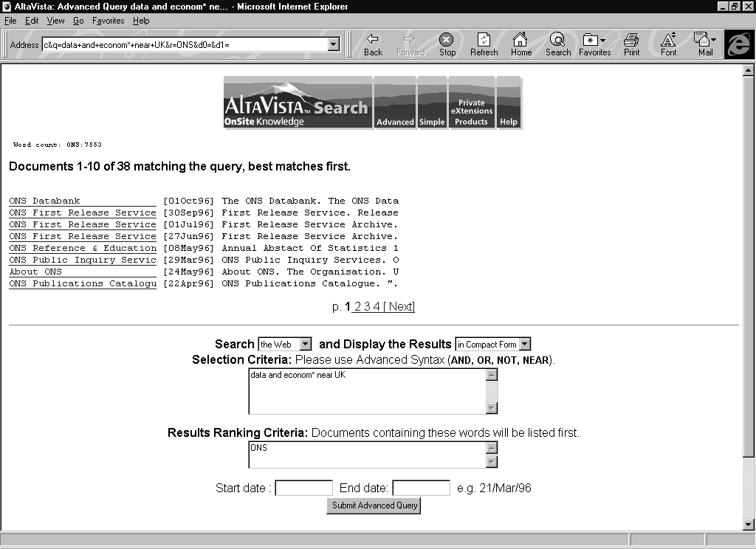Open the ONS Publications Catalogu link
This screenshot has width=756, height=549.
tap(83, 283)
